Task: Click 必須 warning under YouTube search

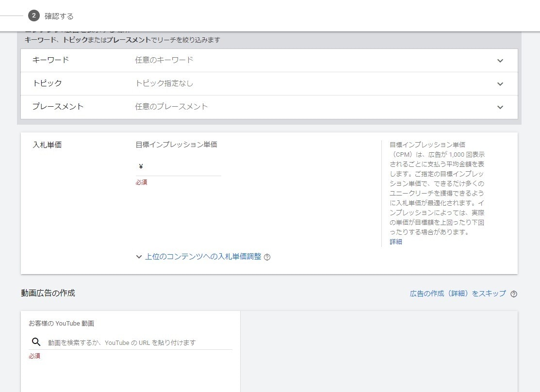Action: [34, 356]
